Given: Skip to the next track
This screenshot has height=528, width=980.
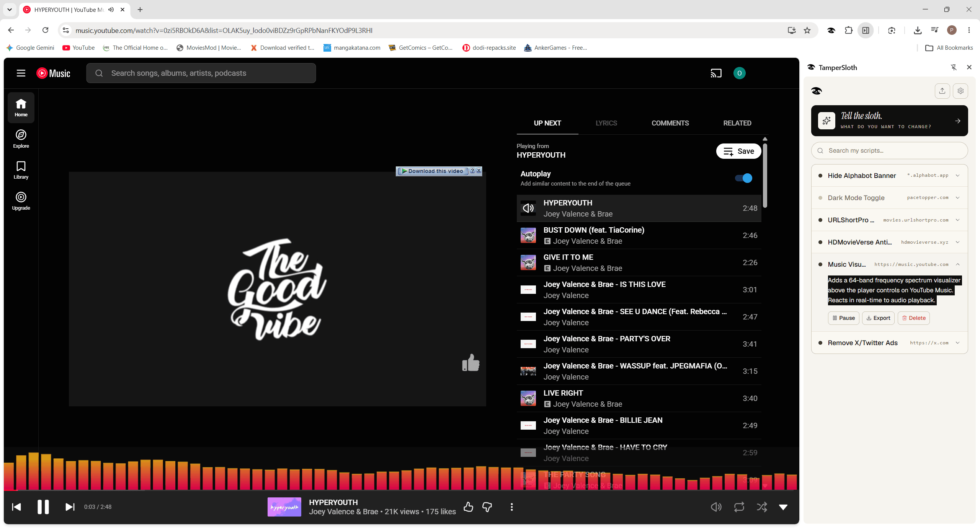Looking at the screenshot, I should click(x=70, y=507).
